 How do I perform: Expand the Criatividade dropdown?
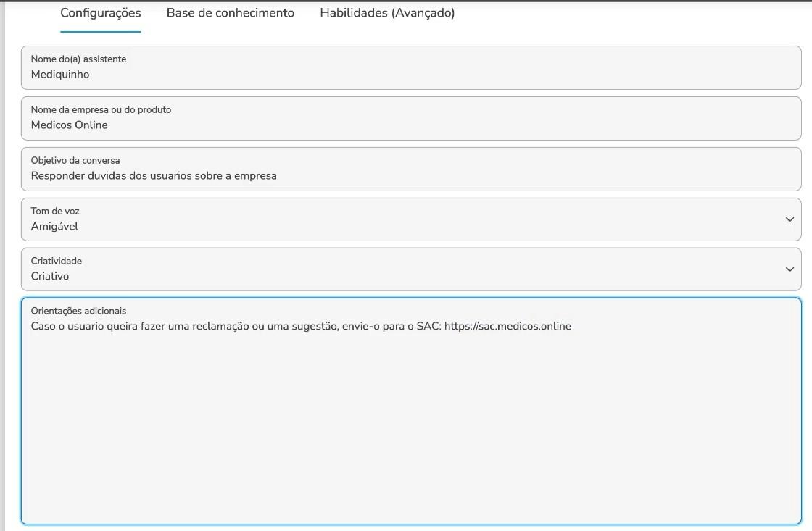(411, 269)
